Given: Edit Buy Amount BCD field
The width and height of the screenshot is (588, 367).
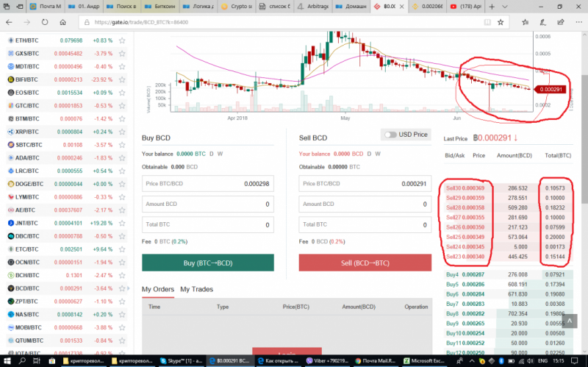Looking at the screenshot, I should (208, 204).
